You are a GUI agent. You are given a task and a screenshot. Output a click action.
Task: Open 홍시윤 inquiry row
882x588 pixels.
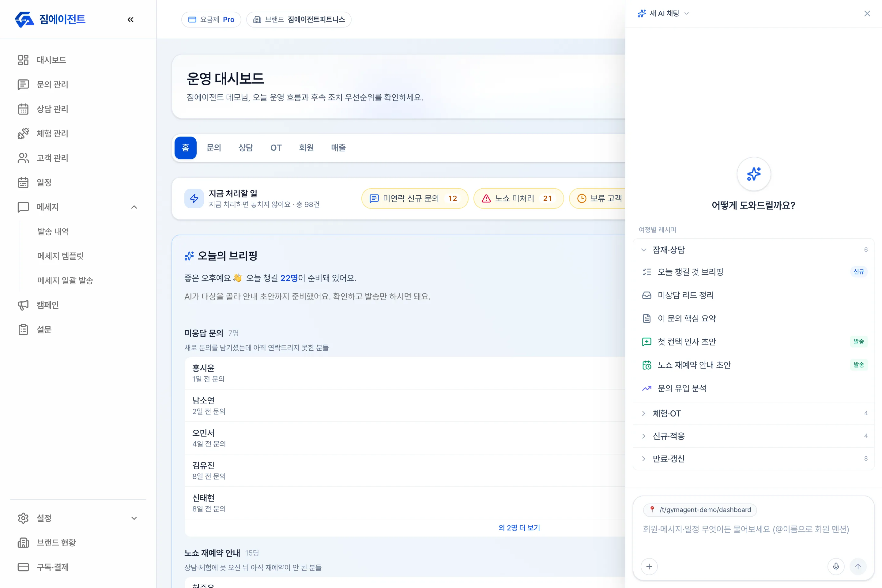click(405, 373)
